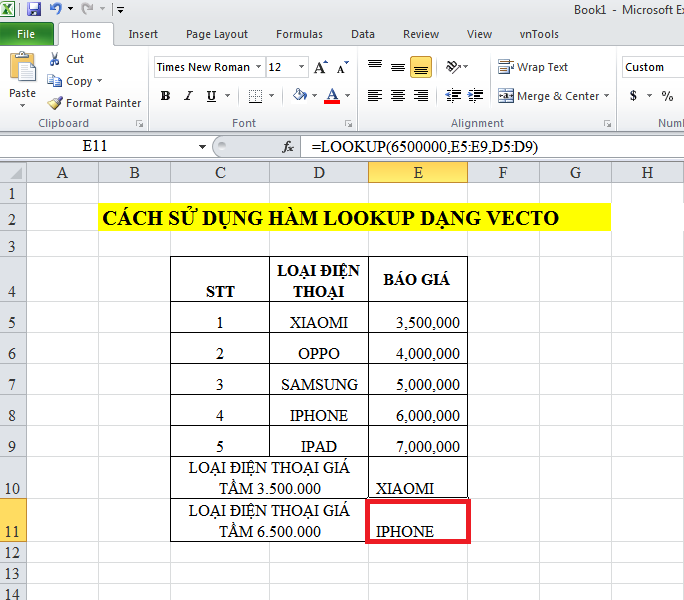Toggle Bold formatting
The image size is (684, 600).
pyautogui.click(x=165, y=96)
